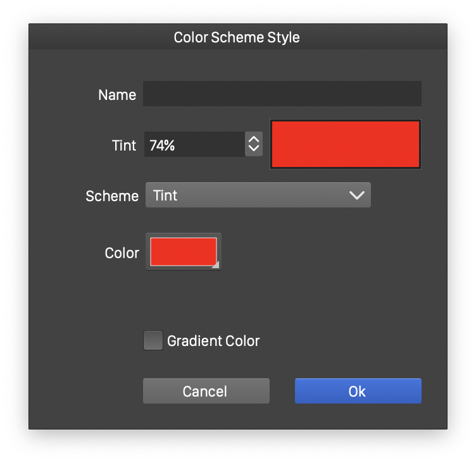The width and height of the screenshot is (476, 463).
Task: Click the Color label
Action: (122, 253)
